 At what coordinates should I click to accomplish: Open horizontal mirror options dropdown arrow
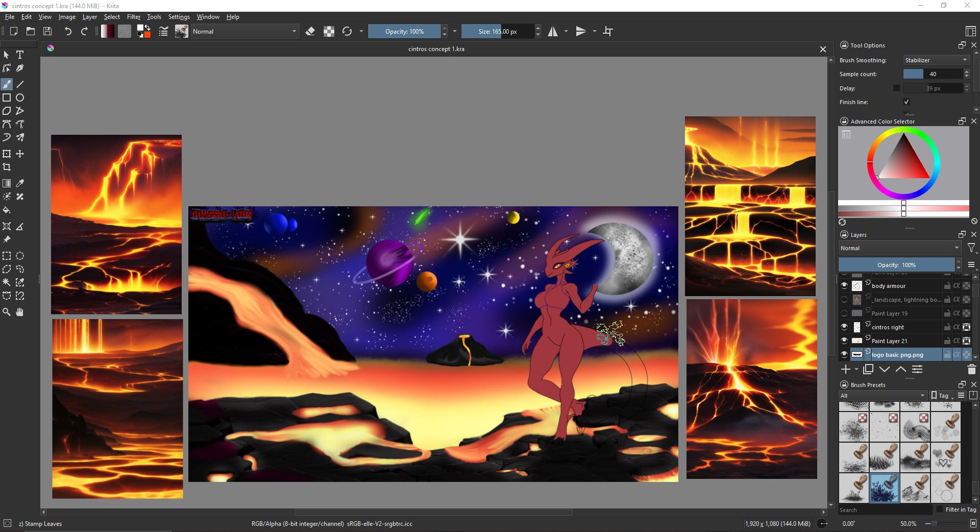tap(566, 31)
